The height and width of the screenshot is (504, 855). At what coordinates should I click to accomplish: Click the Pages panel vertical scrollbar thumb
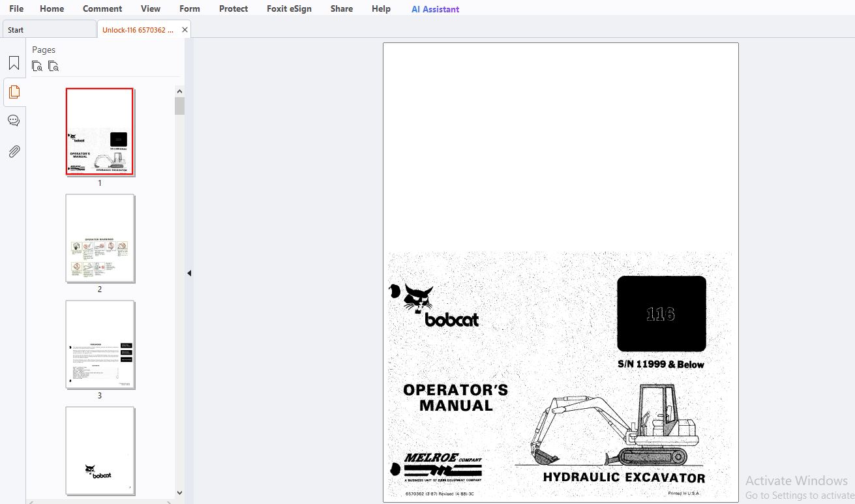pos(180,106)
